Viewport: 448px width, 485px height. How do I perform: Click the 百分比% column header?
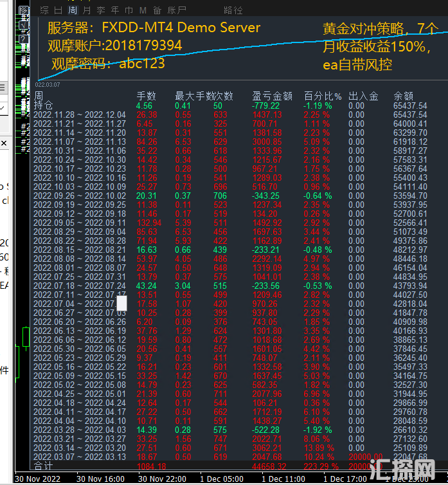(323, 96)
